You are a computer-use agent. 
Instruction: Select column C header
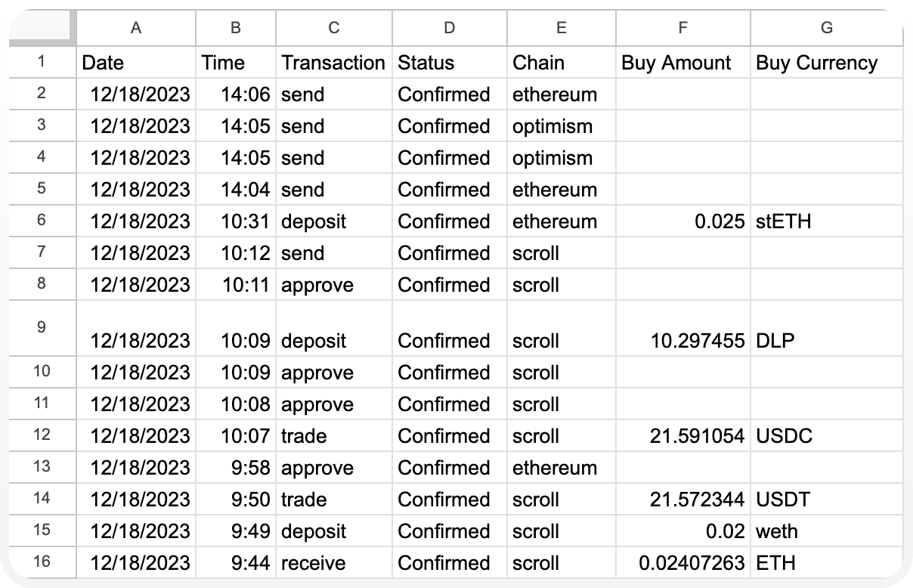(333, 27)
